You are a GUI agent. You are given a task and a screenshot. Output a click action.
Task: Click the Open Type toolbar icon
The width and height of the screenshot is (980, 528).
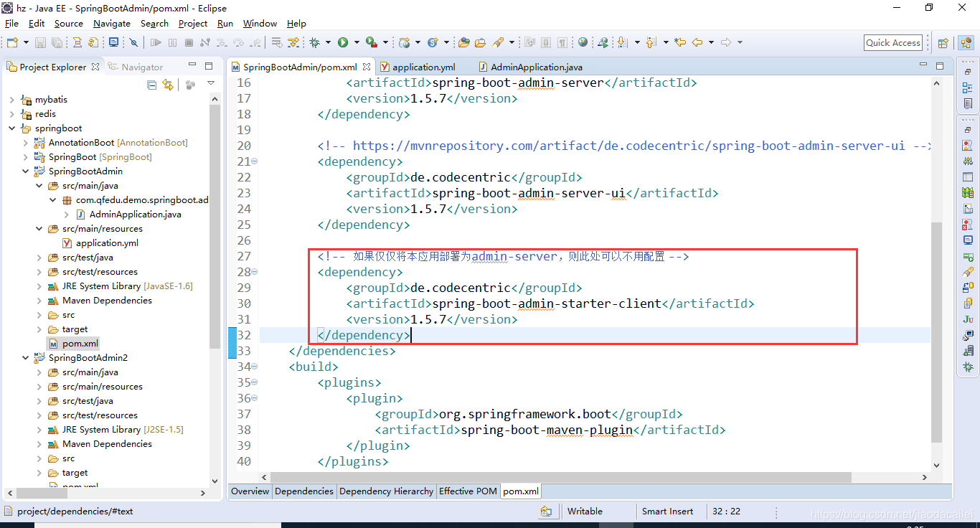click(463, 43)
